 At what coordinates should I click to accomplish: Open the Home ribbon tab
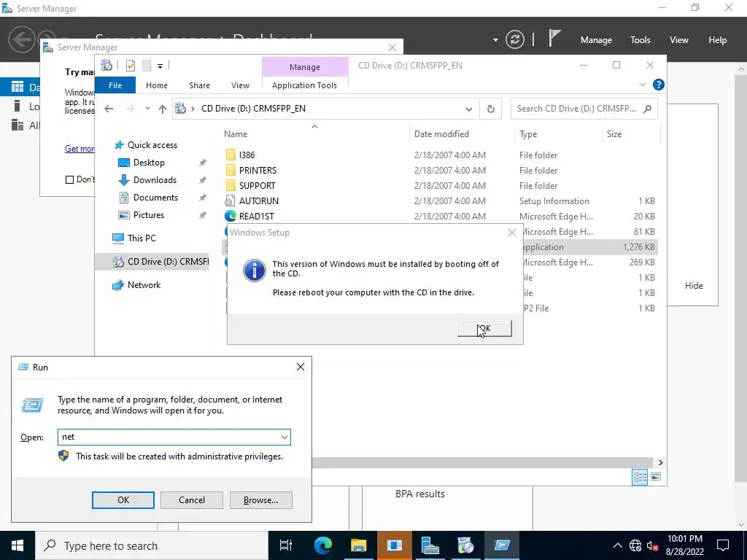pos(157,85)
